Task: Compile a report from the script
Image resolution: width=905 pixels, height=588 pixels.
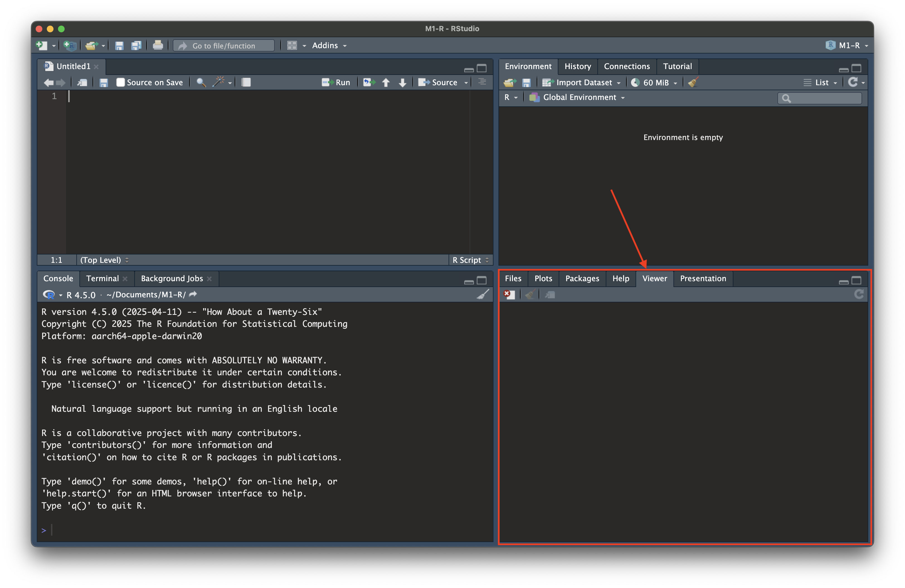Action: coord(246,82)
